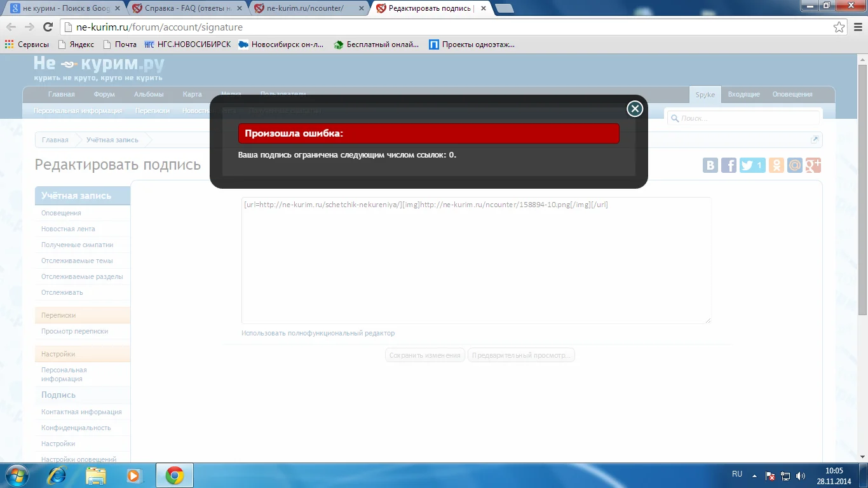Open the Отслеживаемые темы sidebar link
The height and width of the screenshot is (488, 868).
pyautogui.click(x=77, y=261)
